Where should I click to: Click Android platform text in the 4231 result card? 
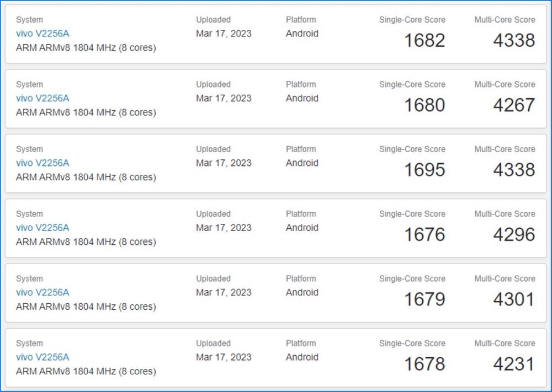coord(302,357)
